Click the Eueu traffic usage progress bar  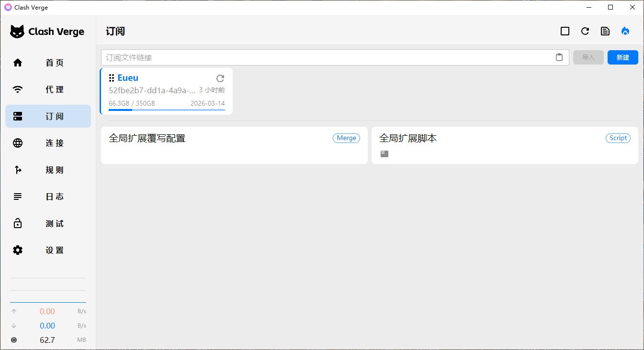[167, 110]
